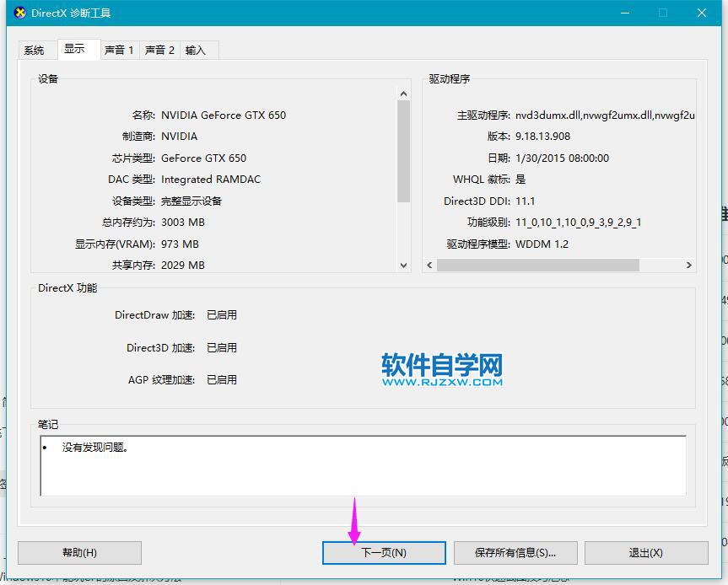
Task: Click the left arrow of the 驱动程序 scrollbar
Action: click(x=429, y=265)
